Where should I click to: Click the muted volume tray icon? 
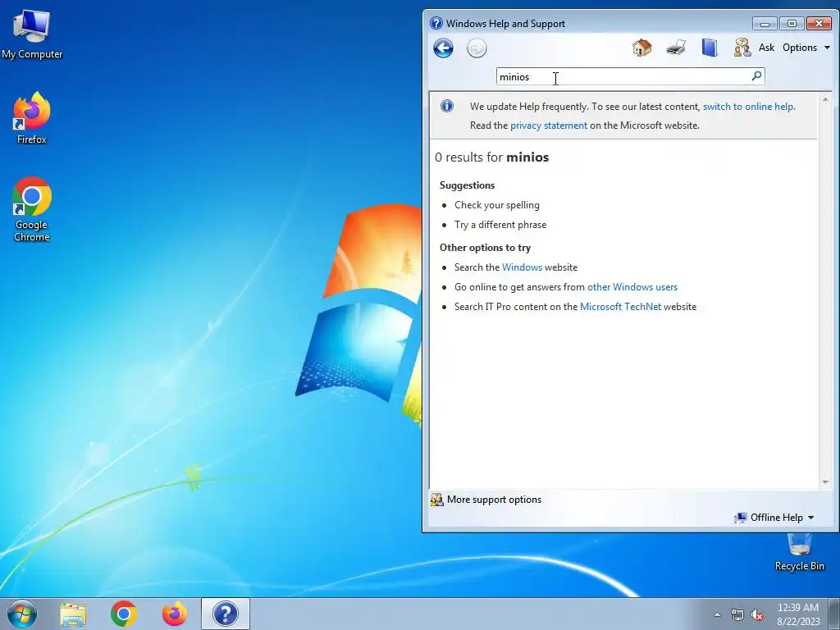(757, 615)
